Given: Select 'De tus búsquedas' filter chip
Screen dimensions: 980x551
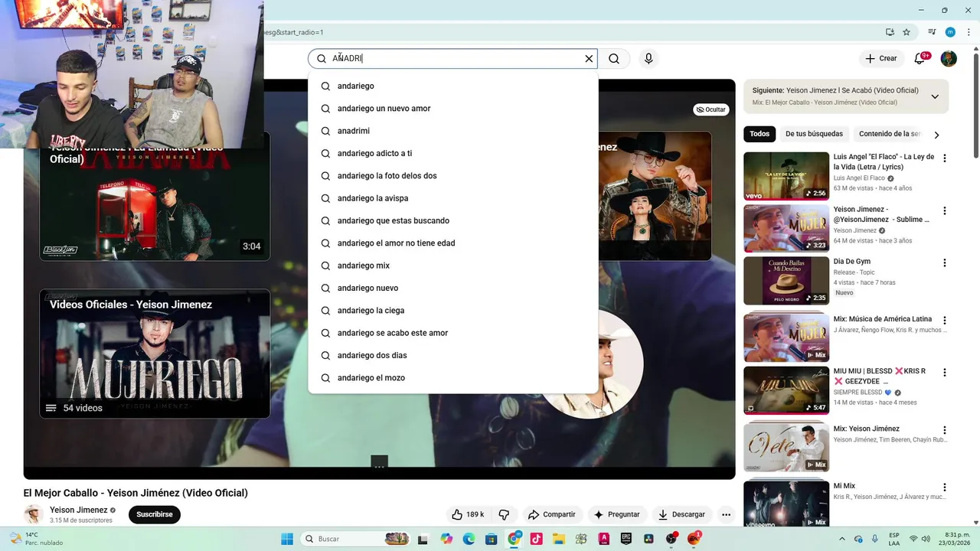Looking at the screenshot, I should coord(814,134).
